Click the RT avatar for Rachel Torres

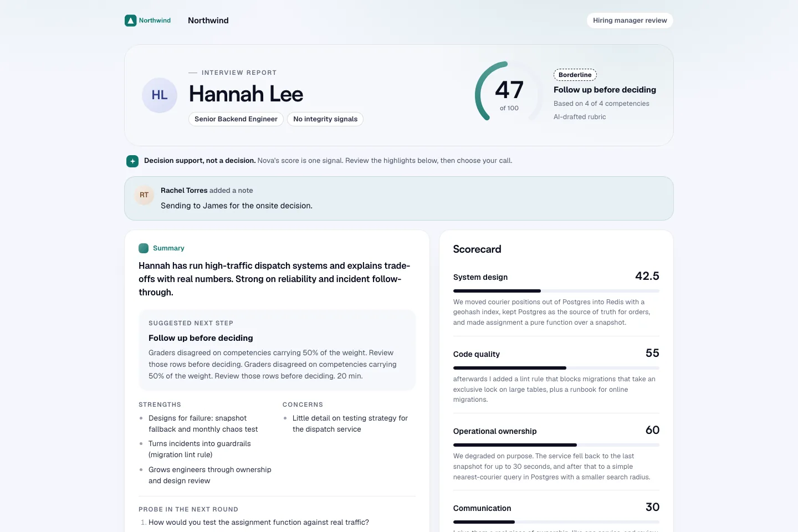(x=144, y=195)
